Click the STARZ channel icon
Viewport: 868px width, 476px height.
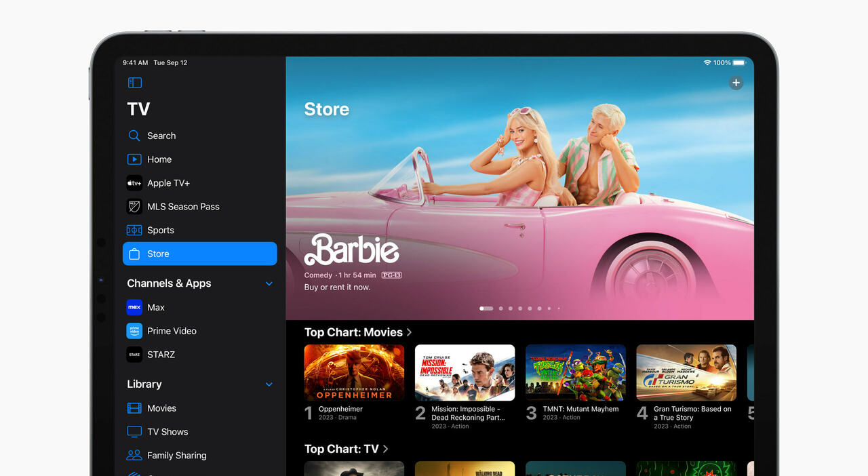click(x=134, y=355)
